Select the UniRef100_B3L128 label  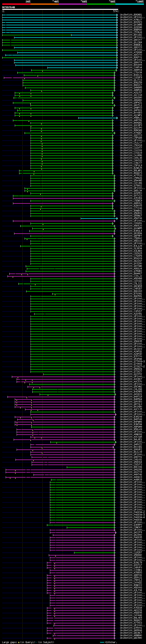pos(131,246)
